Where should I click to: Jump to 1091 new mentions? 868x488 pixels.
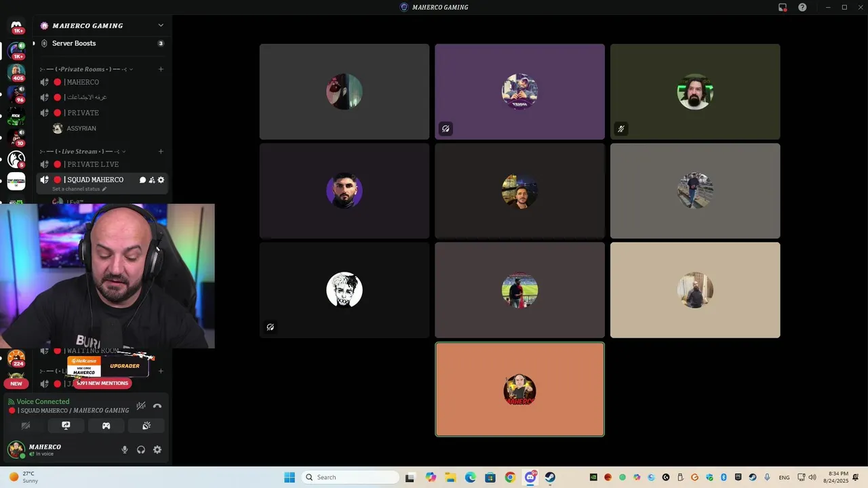pyautogui.click(x=102, y=383)
